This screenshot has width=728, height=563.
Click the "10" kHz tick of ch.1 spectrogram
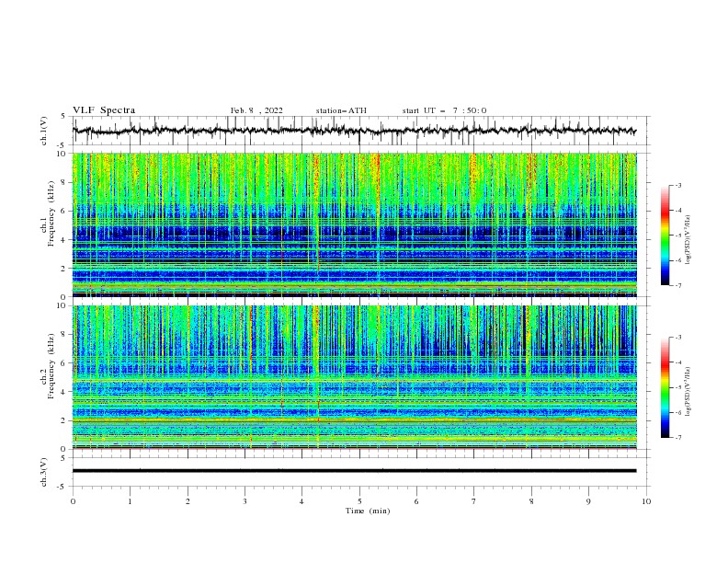(x=63, y=154)
